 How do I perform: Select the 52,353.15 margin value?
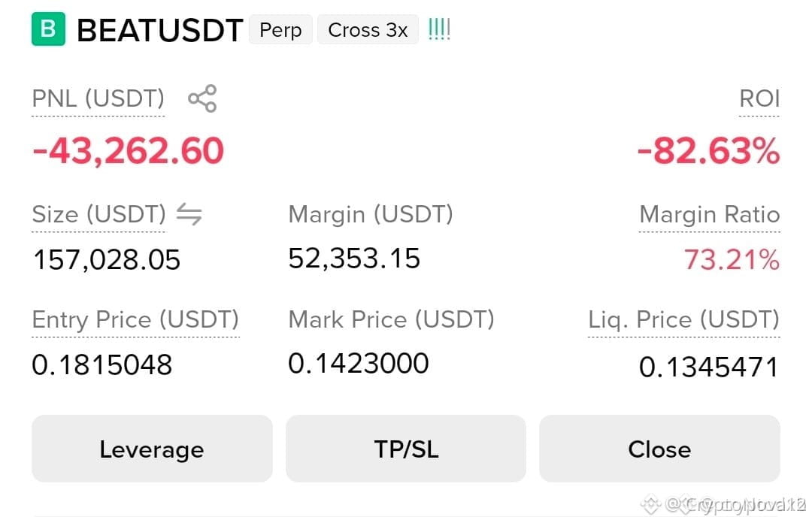(354, 258)
